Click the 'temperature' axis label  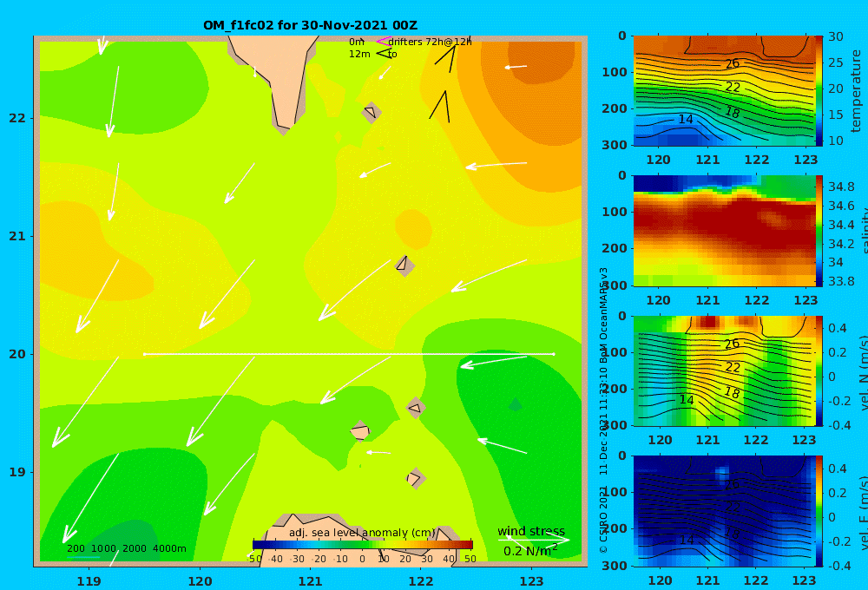click(x=856, y=91)
